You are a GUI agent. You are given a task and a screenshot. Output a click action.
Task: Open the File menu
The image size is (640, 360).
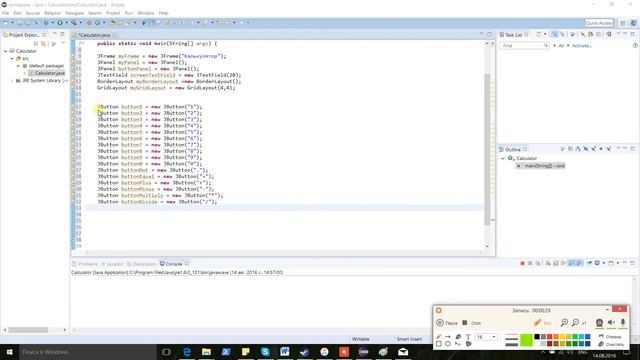6,13
